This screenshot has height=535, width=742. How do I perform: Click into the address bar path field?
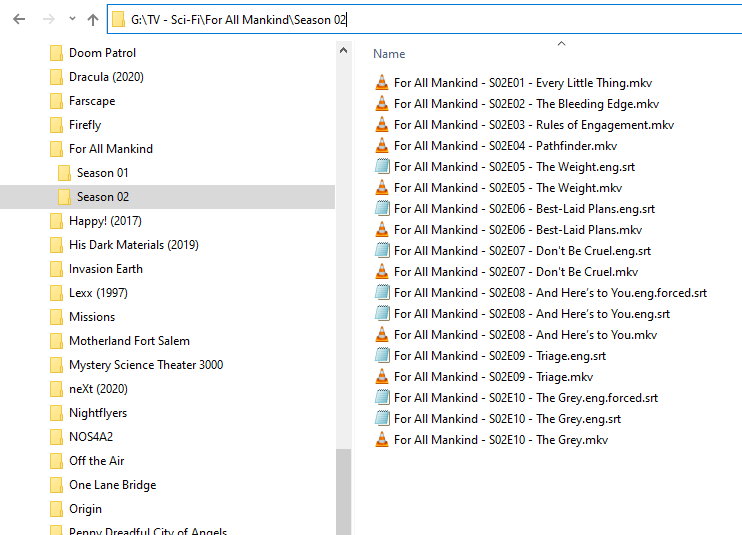pyautogui.click(x=424, y=19)
